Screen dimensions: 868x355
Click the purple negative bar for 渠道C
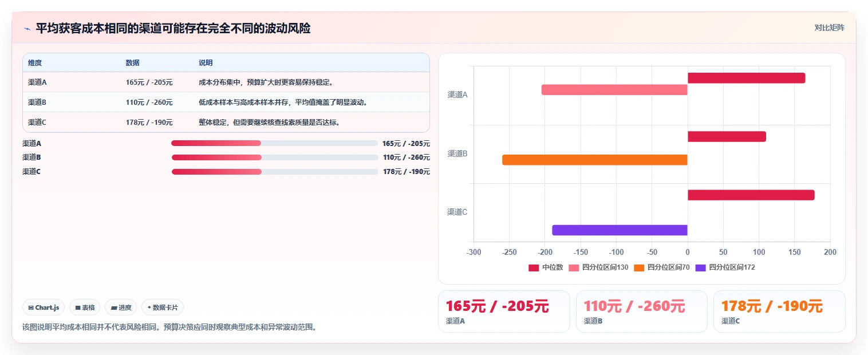(x=620, y=230)
